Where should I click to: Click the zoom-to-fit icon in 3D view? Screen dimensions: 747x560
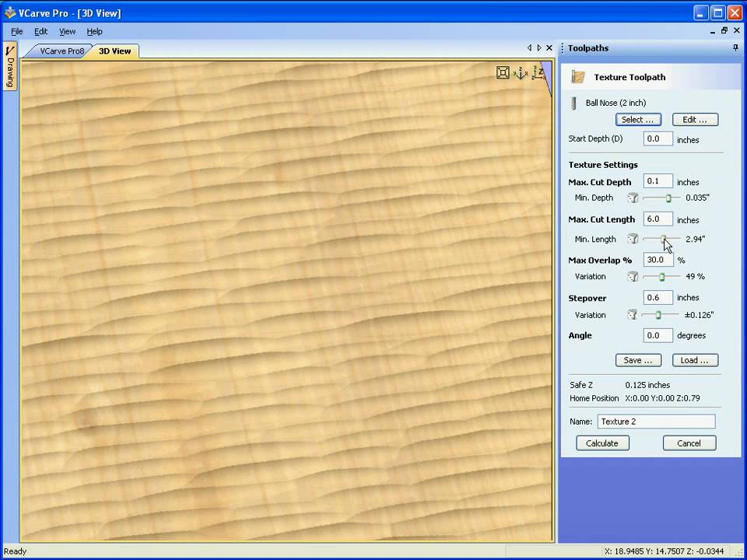pyautogui.click(x=503, y=72)
